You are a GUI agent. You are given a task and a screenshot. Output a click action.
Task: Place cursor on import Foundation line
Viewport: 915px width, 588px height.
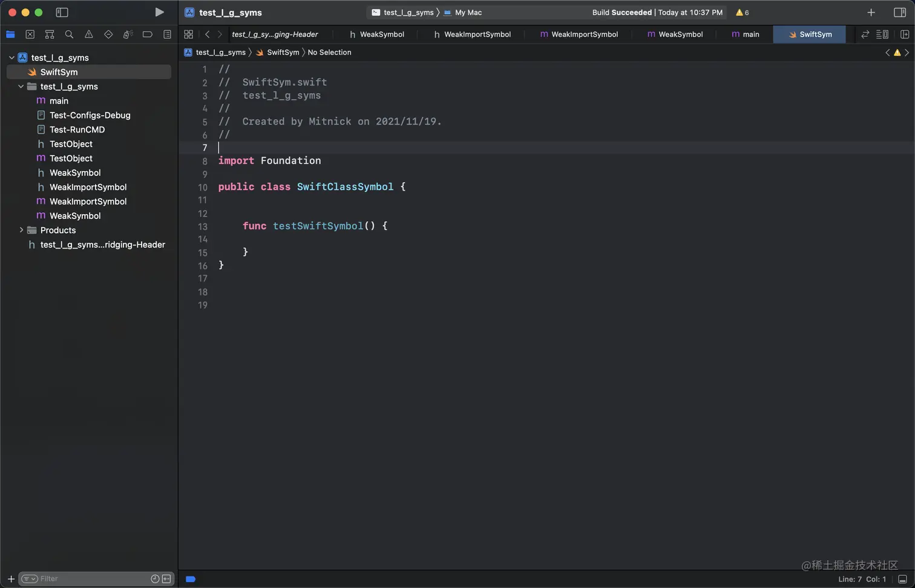(x=269, y=160)
